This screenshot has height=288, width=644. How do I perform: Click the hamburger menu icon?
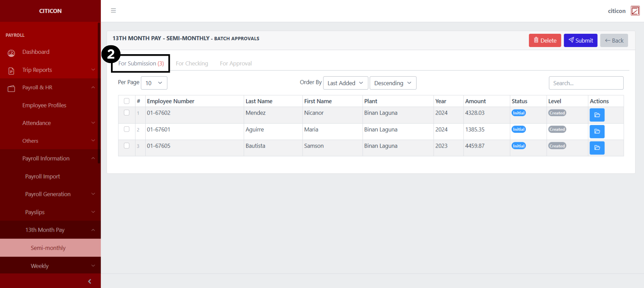(113, 11)
